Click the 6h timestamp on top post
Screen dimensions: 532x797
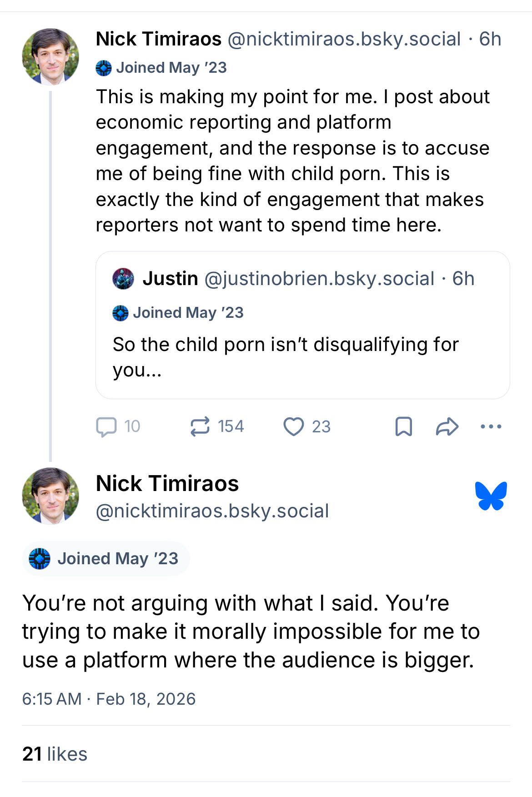(490, 40)
